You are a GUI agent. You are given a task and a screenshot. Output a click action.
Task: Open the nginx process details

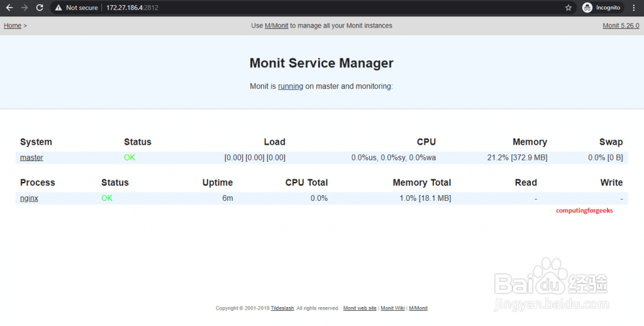tap(29, 198)
